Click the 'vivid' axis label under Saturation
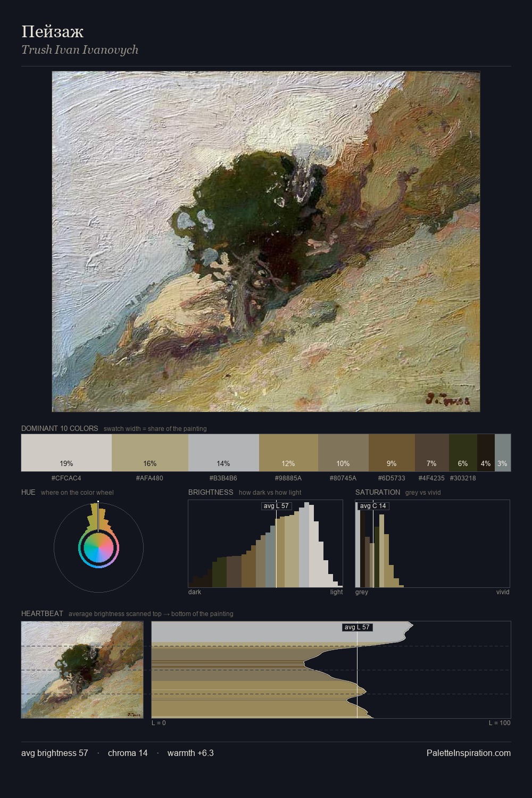 [x=503, y=592]
